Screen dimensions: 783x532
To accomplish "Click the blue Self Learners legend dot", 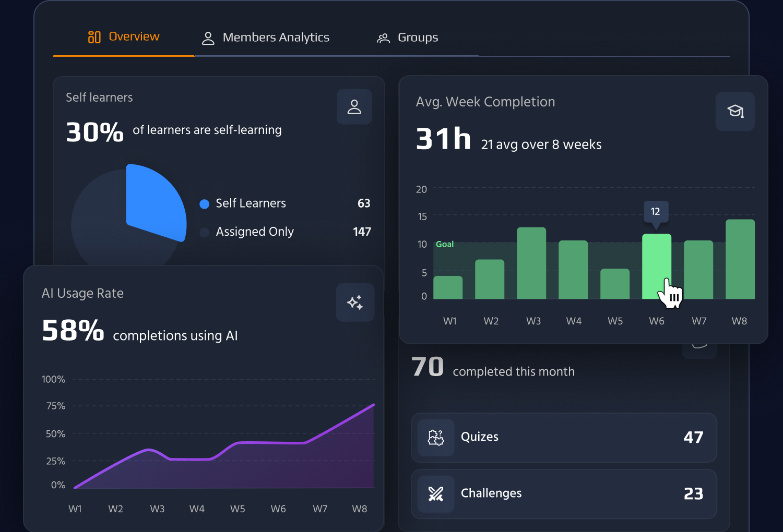I will point(205,204).
